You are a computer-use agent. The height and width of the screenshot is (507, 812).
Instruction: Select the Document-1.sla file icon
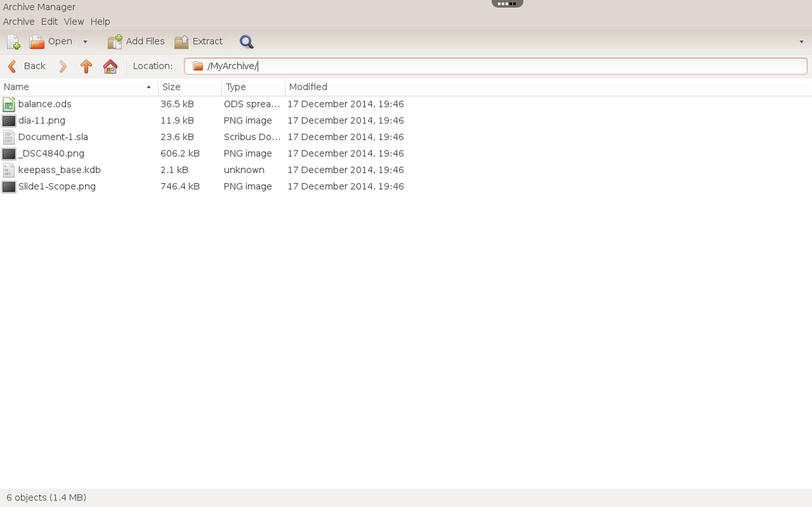click(9, 138)
